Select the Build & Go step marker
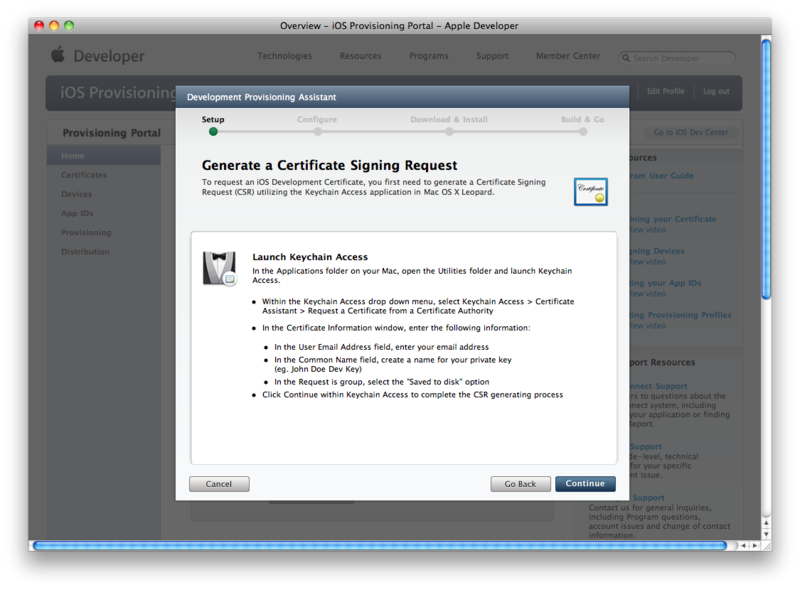This screenshot has width=800, height=590. [x=583, y=132]
